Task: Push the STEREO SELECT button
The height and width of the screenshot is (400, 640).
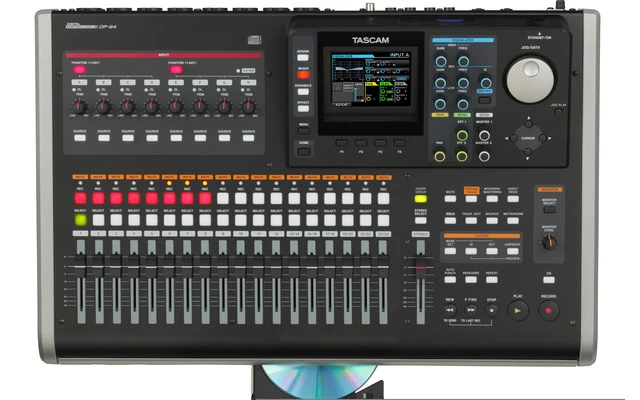Action: [420, 220]
